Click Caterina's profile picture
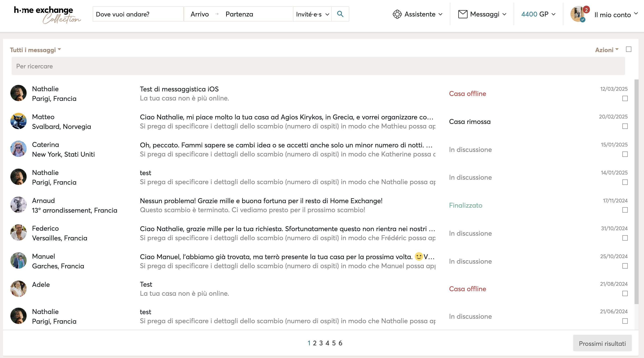The width and height of the screenshot is (644, 358). coord(18,149)
